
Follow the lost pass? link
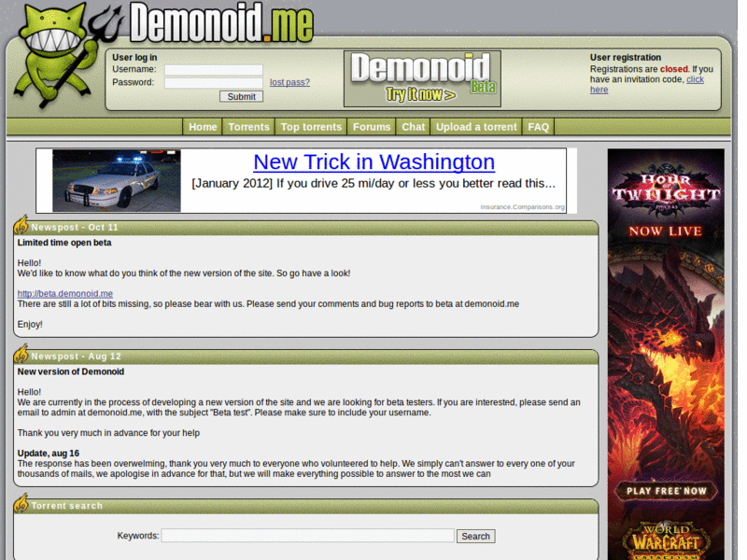[x=289, y=82]
